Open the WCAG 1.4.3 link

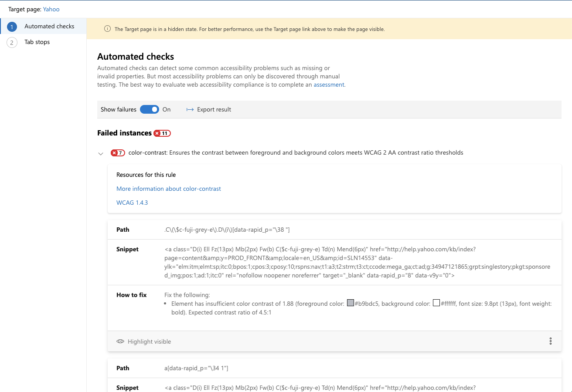[x=132, y=203]
